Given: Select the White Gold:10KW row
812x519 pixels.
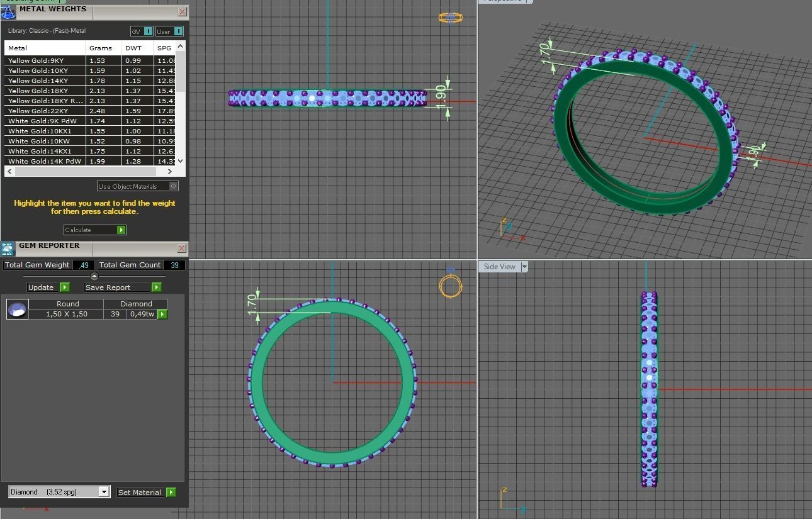Looking at the screenshot, I should (x=90, y=141).
